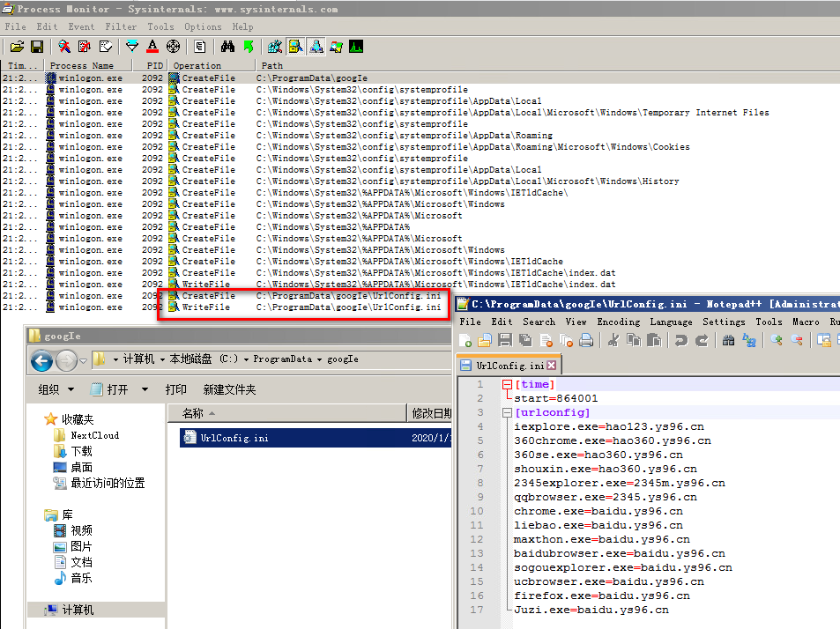
Task: Create a new document in Notepad++
Action: coord(465,340)
